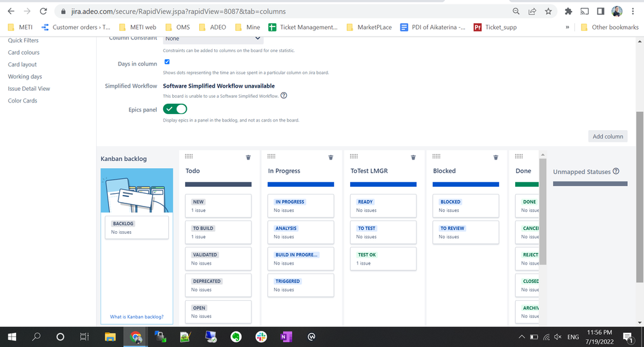Viewport: 644px width, 347px height.
Task: Bookmark this page with star icon
Action: click(549, 12)
